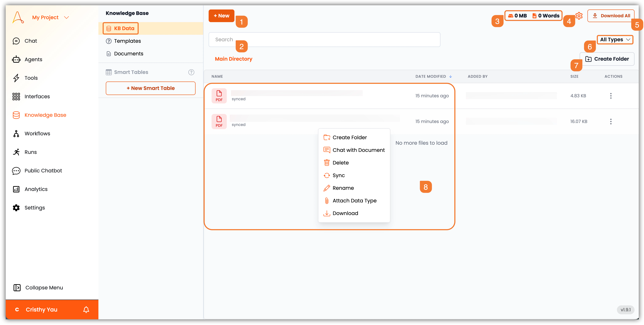Click into the Search field
The height and width of the screenshot is (325, 644).
click(324, 39)
